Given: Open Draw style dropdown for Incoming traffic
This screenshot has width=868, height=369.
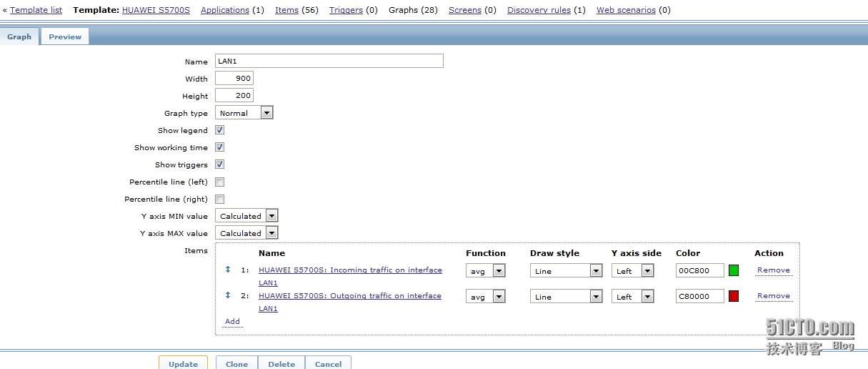Looking at the screenshot, I should coord(567,271).
